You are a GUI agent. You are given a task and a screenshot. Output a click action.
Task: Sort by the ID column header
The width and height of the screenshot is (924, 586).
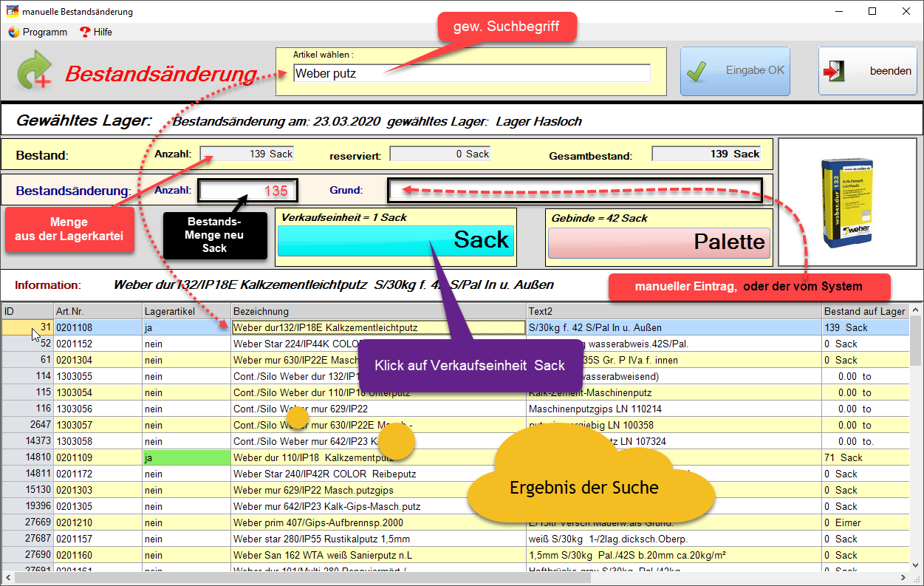pos(27,311)
